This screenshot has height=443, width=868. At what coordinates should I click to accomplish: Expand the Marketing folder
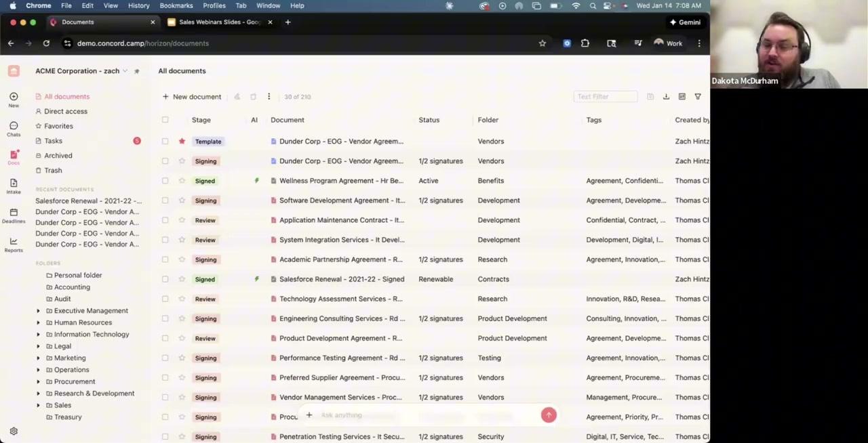pos(38,358)
